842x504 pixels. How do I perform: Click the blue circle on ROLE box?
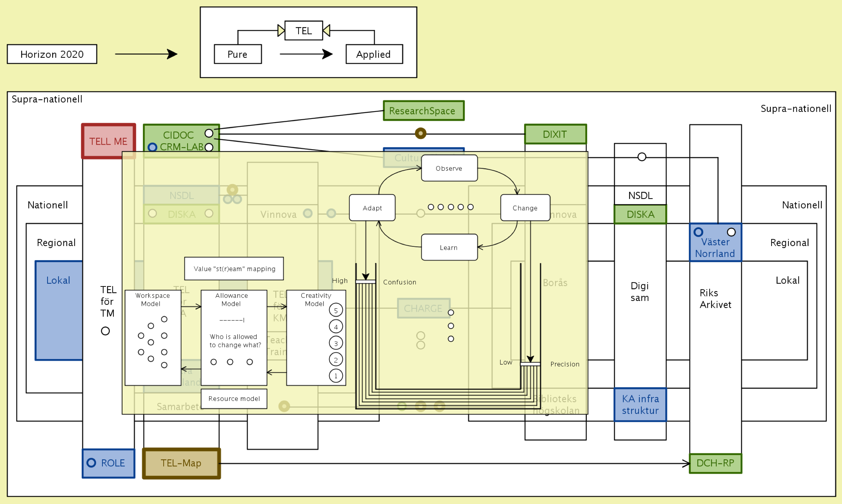91,462
